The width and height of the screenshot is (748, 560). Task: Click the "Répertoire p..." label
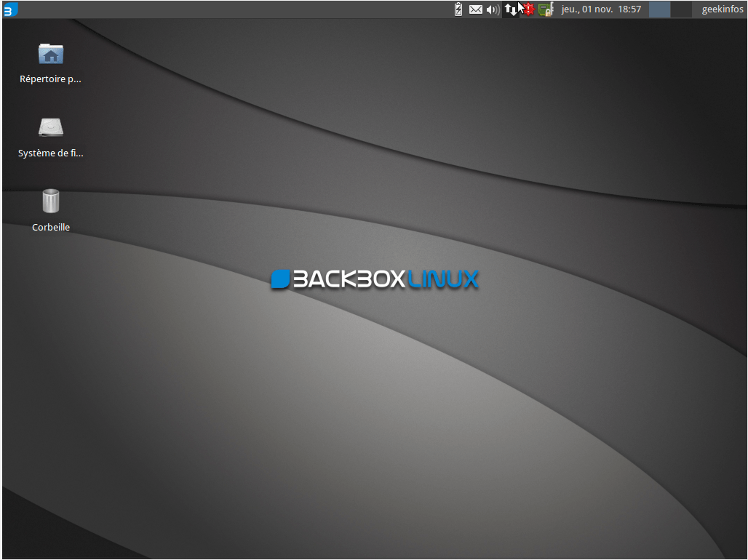click(51, 79)
